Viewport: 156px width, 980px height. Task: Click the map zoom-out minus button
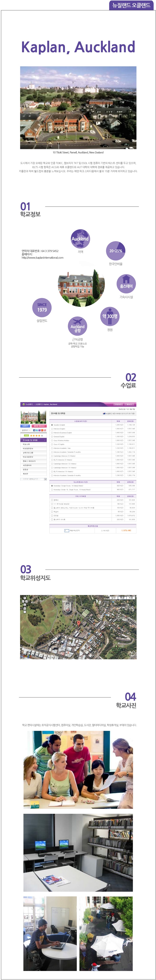25,612
